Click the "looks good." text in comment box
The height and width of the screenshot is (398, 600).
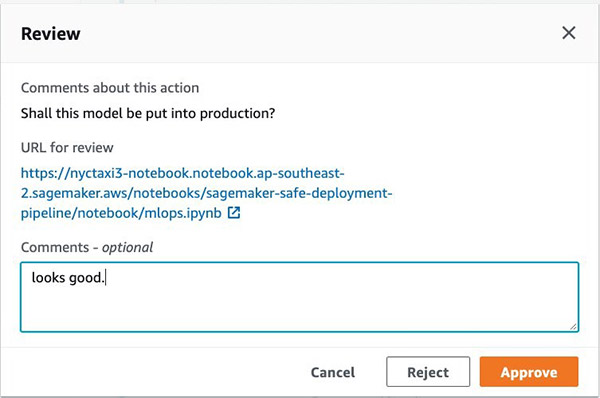click(68, 278)
